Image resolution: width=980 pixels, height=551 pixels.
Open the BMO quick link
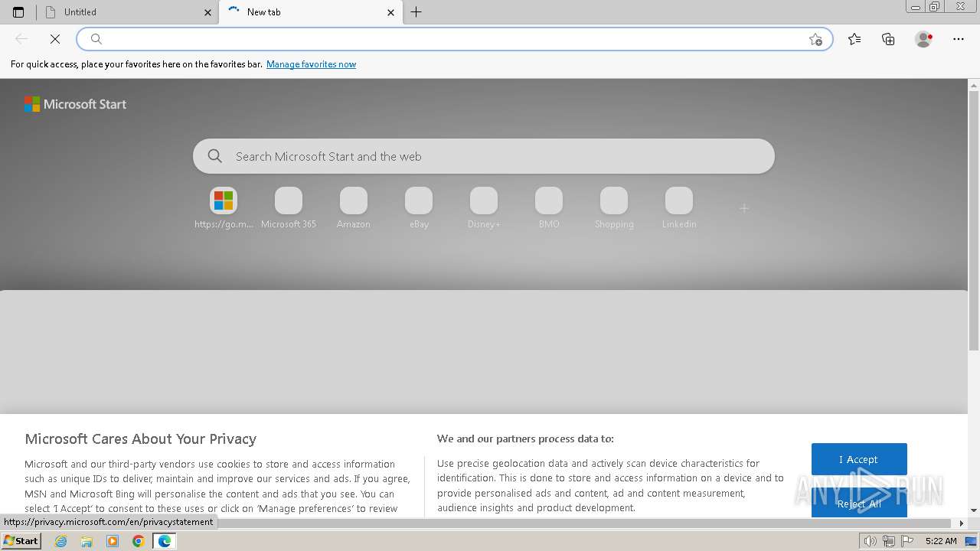click(x=549, y=208)
